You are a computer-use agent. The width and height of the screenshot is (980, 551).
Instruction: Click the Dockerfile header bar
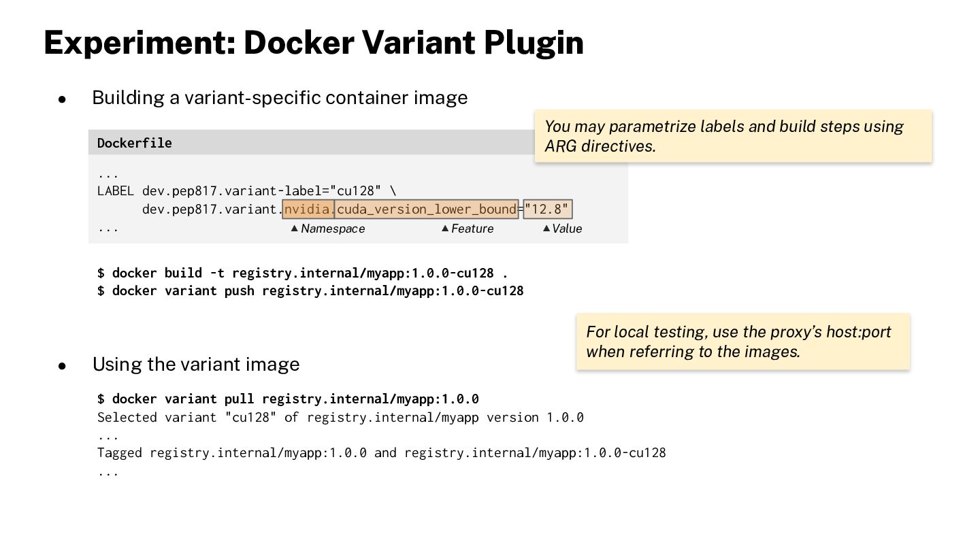pos(358,142)
